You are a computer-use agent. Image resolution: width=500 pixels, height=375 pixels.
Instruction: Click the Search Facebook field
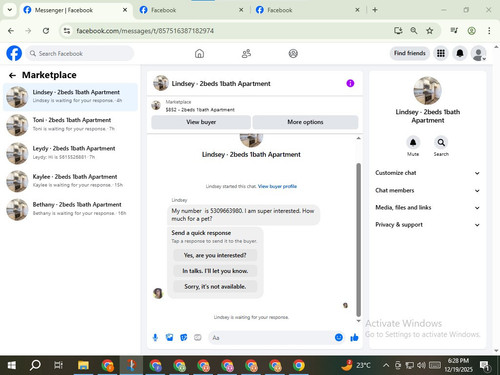click(x=80, y=53)
